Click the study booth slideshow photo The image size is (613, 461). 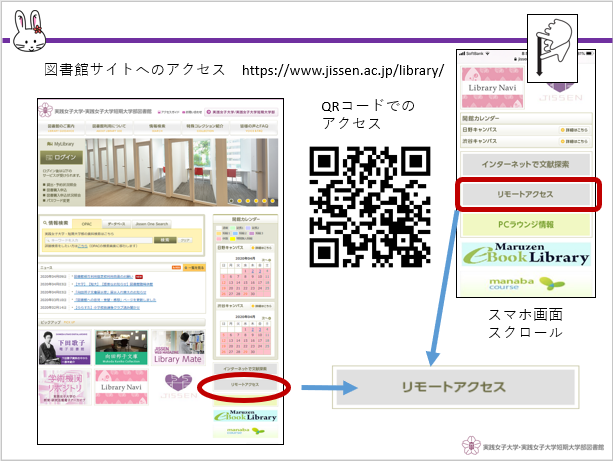[x=182, y=172]
